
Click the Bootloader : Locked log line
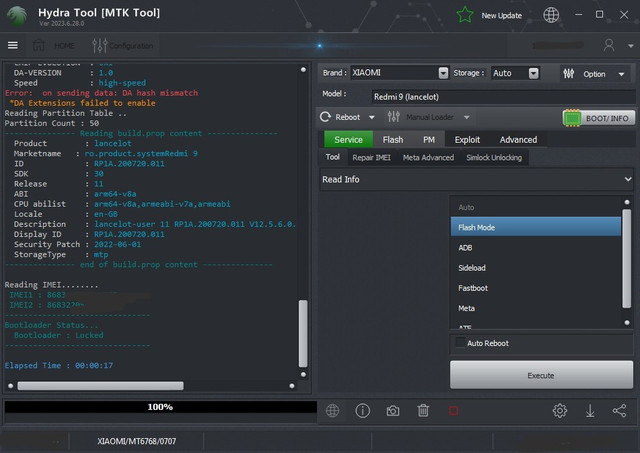[x=58, y=335]
